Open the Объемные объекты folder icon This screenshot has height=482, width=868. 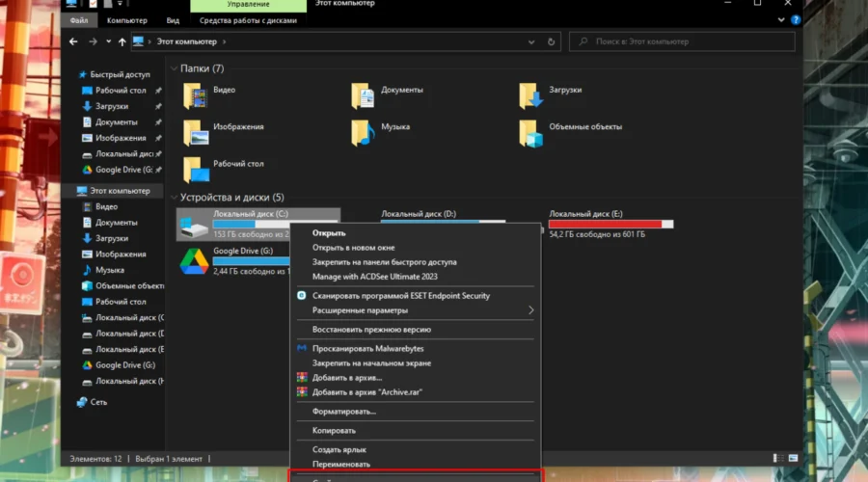click(x=530, y=133)
